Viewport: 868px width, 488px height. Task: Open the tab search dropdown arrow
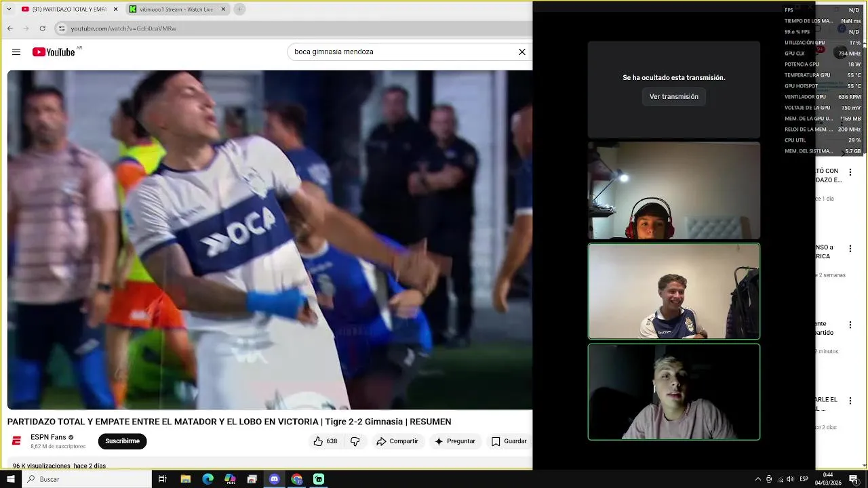coord(9,9)
